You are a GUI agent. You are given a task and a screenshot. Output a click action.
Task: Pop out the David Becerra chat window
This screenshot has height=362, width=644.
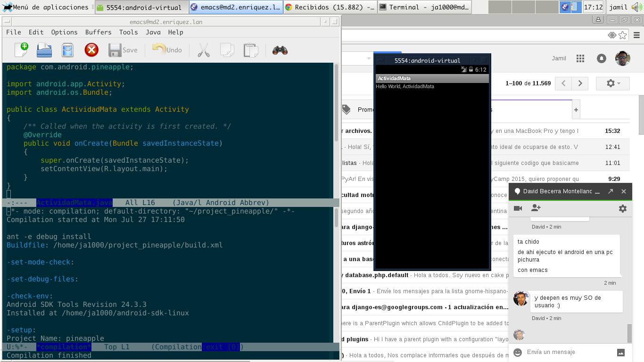(x=611, y=191)
